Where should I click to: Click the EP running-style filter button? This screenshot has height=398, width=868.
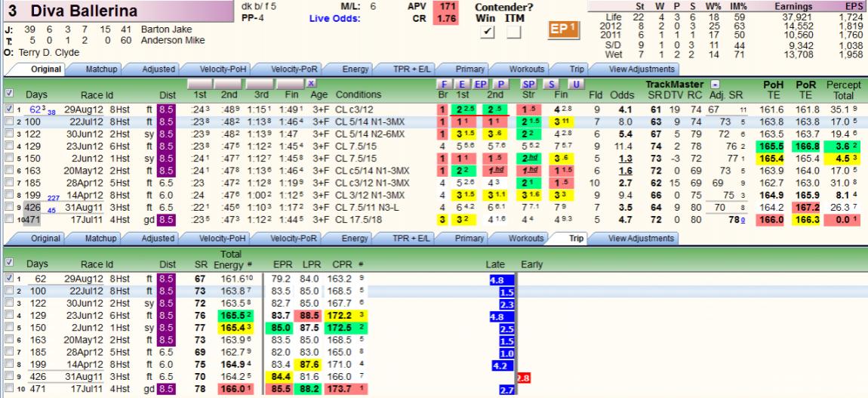(481, 84)
